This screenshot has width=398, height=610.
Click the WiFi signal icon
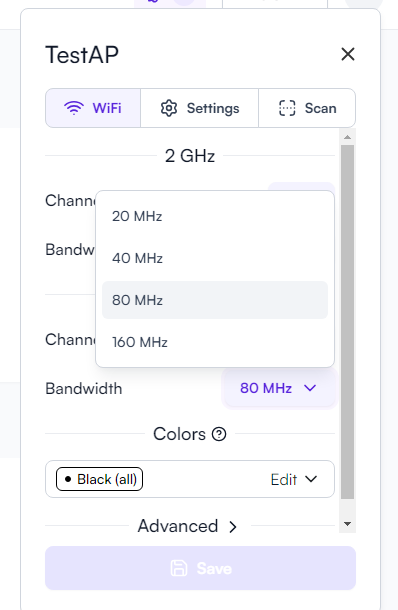74,108
